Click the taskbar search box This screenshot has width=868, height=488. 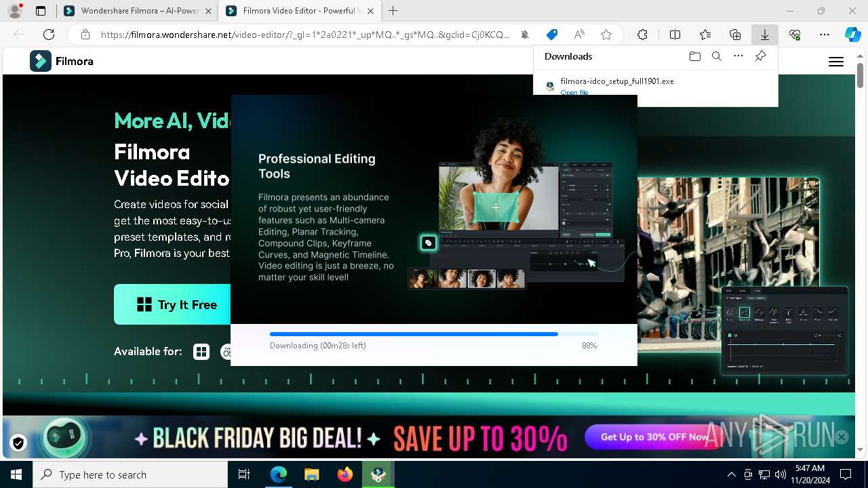tap(130, 474)
